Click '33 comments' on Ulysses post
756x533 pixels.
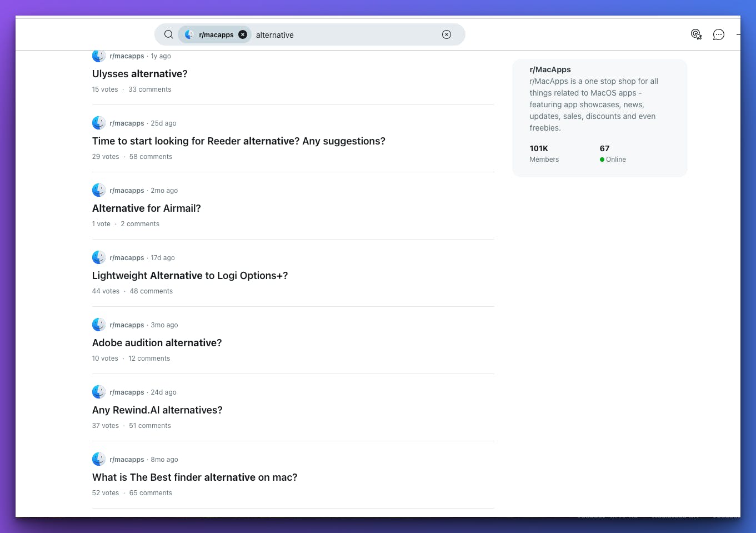pos(150,89)
